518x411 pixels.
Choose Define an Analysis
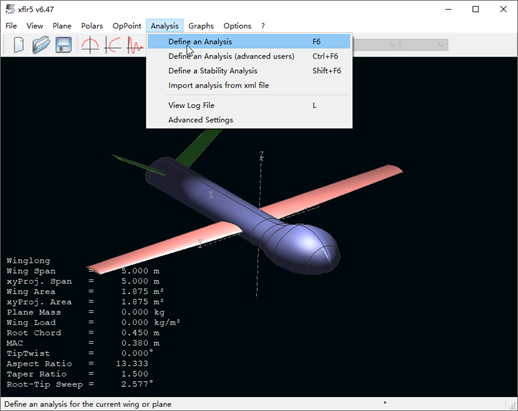pos(249,42)
